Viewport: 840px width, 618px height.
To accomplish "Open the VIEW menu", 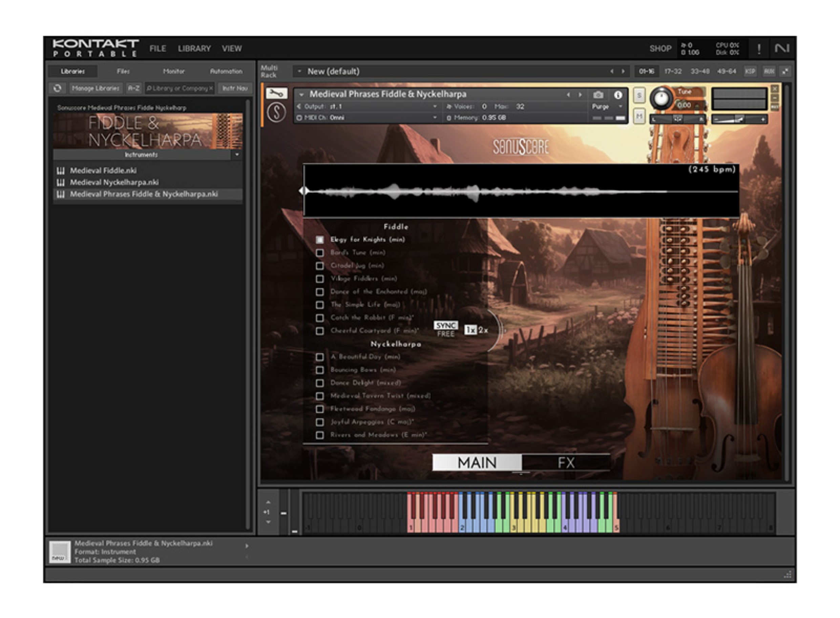I will tap(231, 49).
